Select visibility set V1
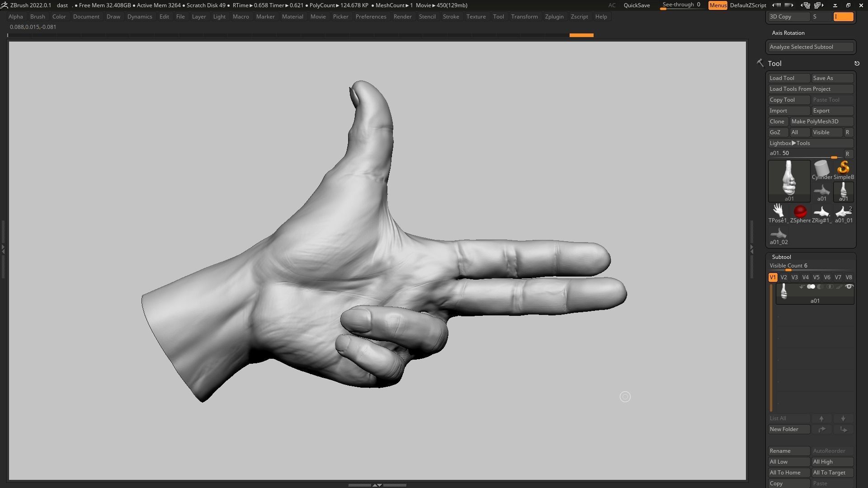The image size is (868, 488). (x=773, y=277)
